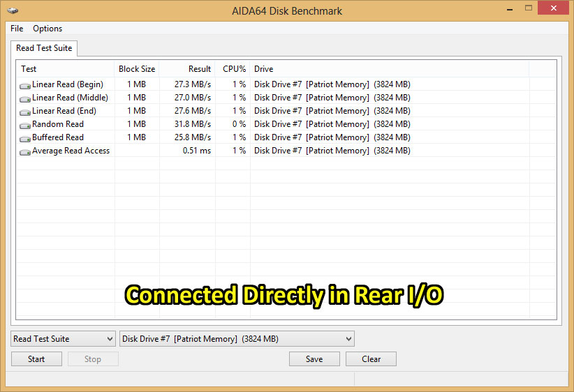Select the Average Read Access row label
The image size is (574, 392).
point(71,151)
